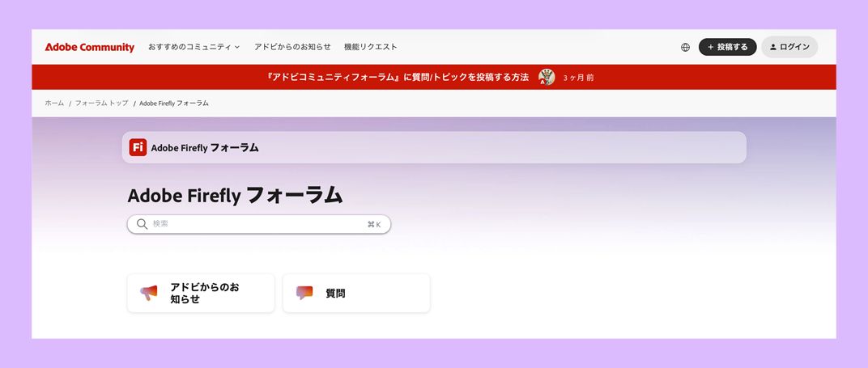This screenshot has height=368, width=868.
Task: Click inside the 検索 search field
Action: tap(259, 224)
